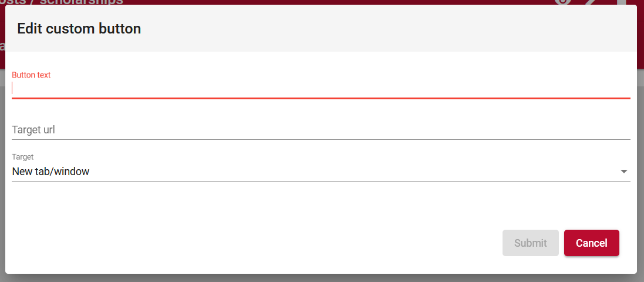Click the partially hidden gear icon behind dialog
Viewport: 644px width, 282px height.
(x=563, y=2)
